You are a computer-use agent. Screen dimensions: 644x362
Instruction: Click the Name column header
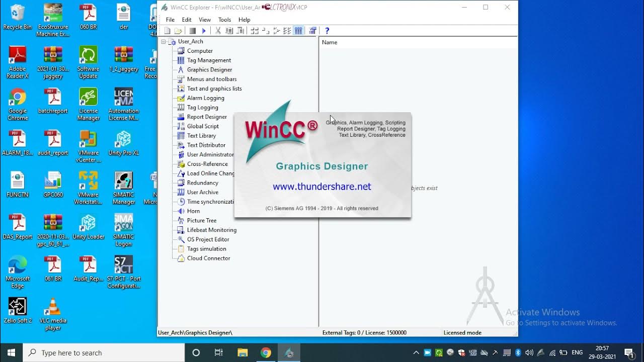click(x=419, y=42)
